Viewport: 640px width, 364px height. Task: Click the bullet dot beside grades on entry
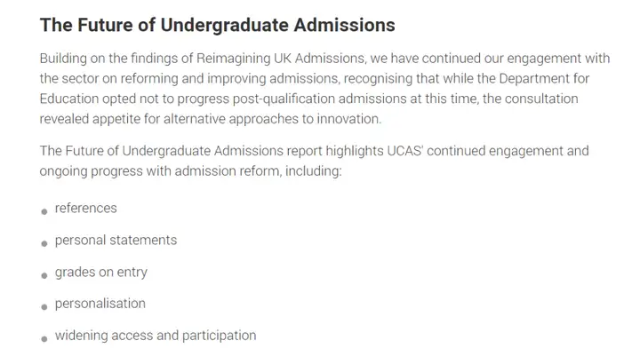pyautogui.click(x=44, y=275)
